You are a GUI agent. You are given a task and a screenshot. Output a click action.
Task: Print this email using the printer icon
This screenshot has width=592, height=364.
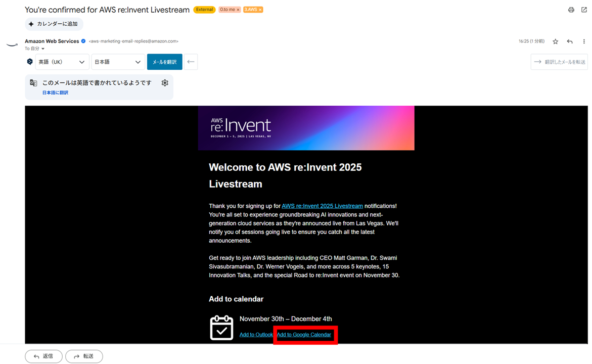[x=571, y=10]
